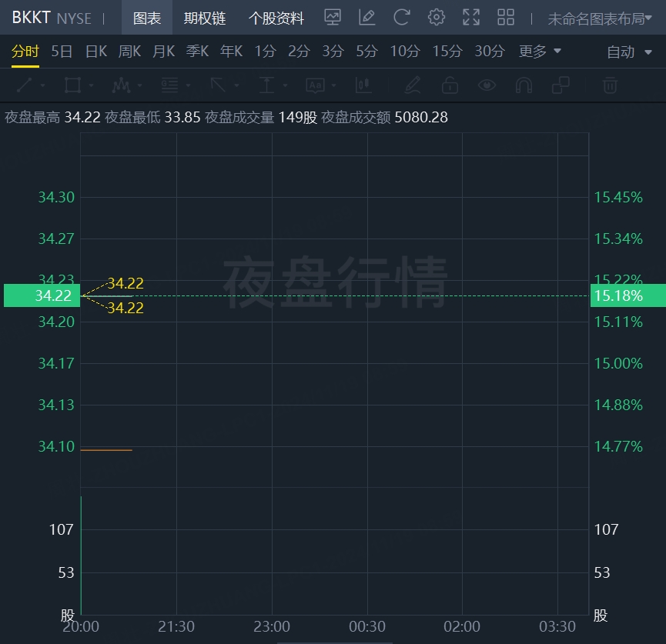
Task: Select the 5分 interval
Action: [367, 52]
